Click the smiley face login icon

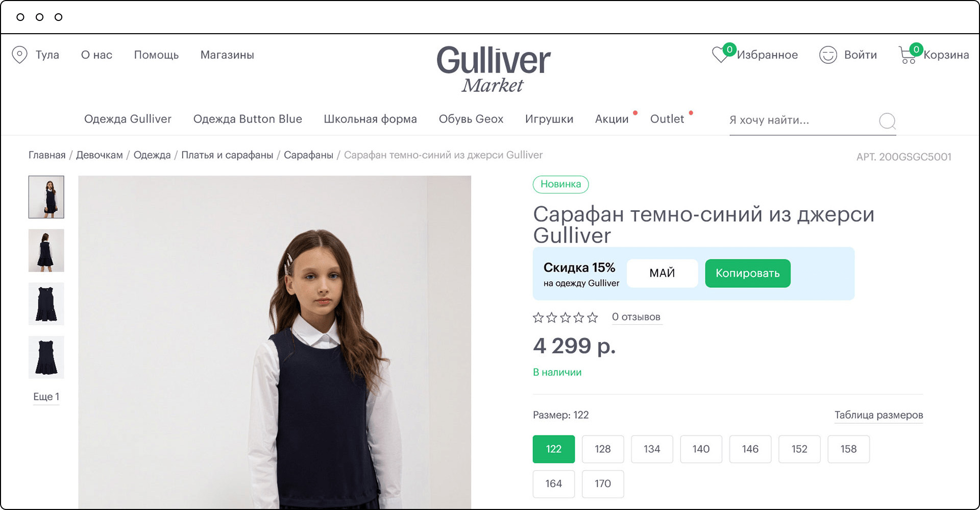[828, 55]
